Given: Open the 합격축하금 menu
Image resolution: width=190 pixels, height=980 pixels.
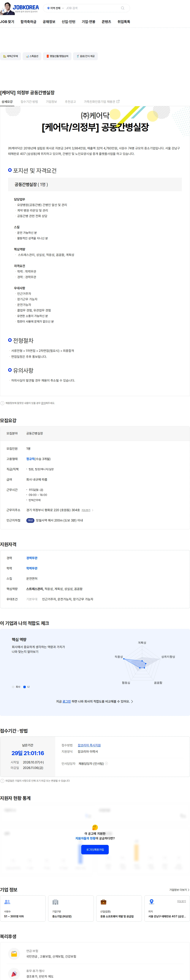Looking at the screenshot, I should click(28, 22).
